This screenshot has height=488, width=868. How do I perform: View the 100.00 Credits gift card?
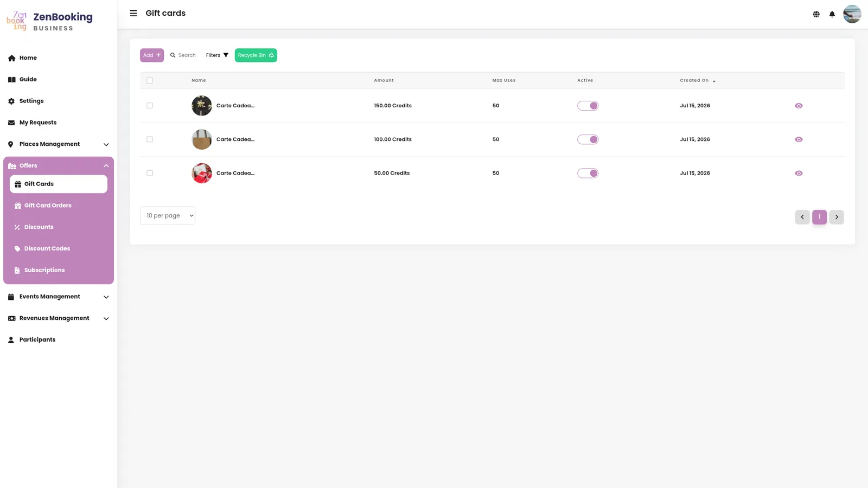pyautogui.click(x=799, y=139)
